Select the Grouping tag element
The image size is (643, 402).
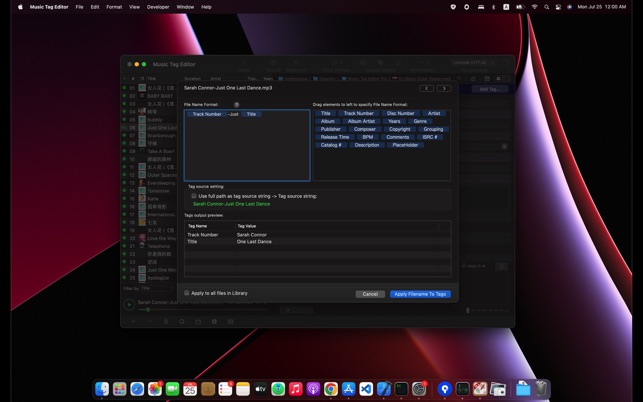[x=433, y=129]
